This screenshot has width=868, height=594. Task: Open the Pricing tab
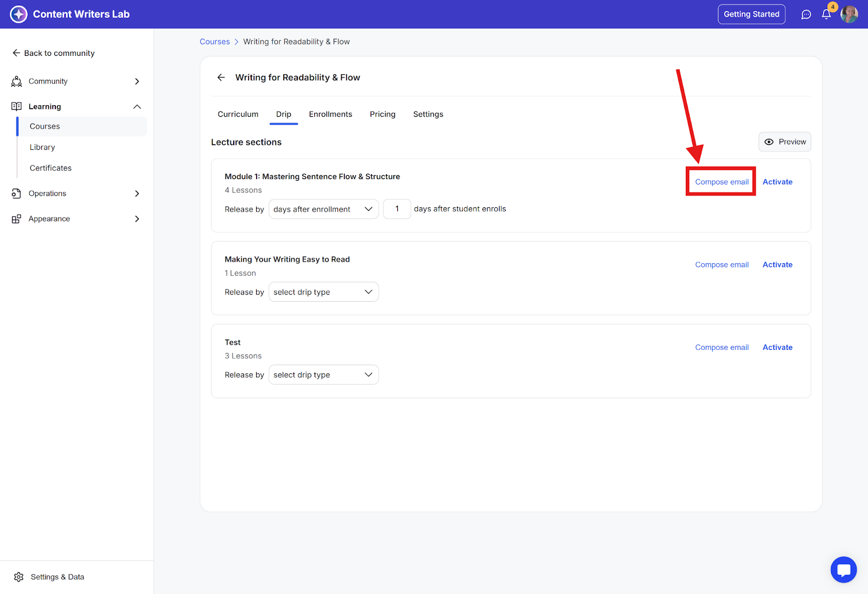382,114
